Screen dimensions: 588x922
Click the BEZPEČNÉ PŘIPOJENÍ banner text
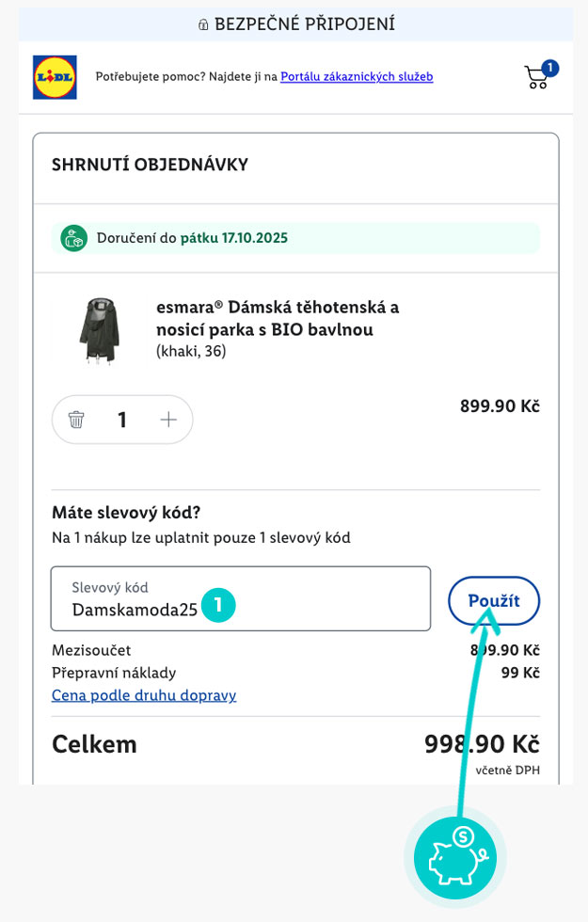pyautogui.click(x=304, y=24)
